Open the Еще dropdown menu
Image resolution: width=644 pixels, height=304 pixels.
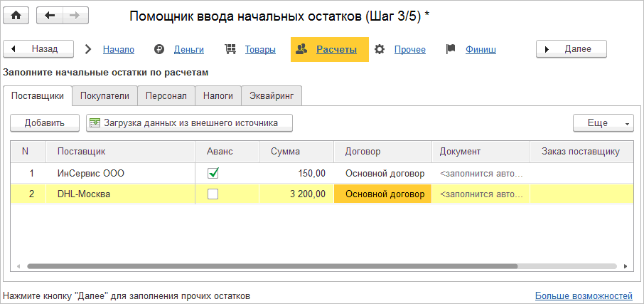pos(603,123)
